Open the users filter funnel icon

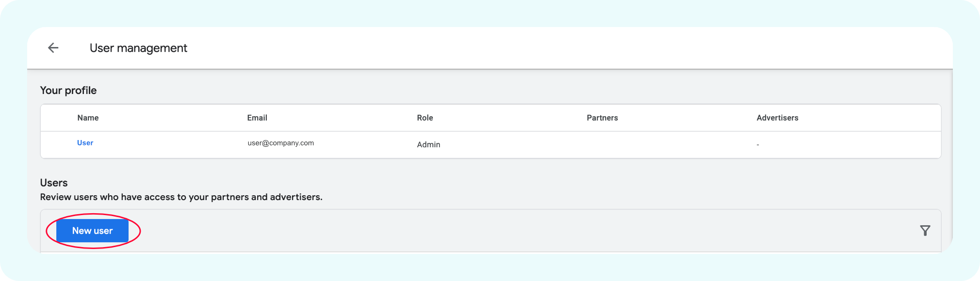click(925, 231)
